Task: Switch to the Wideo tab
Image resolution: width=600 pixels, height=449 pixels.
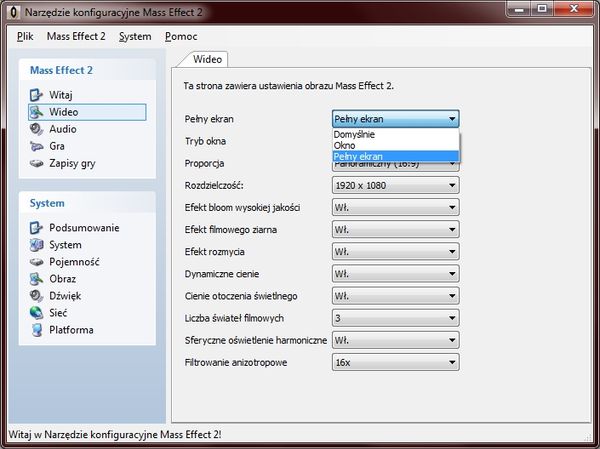Action: pyautogui.click(x=207, y=59)
